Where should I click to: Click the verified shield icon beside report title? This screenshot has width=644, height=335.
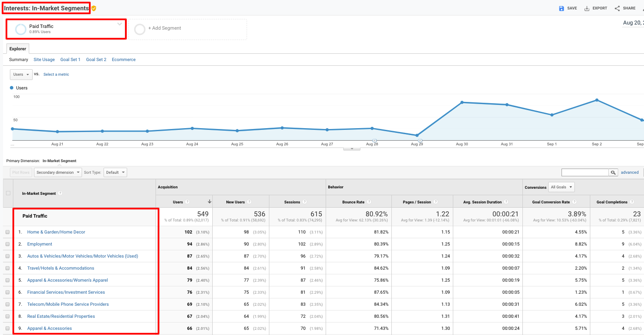(x=94, y=8)
